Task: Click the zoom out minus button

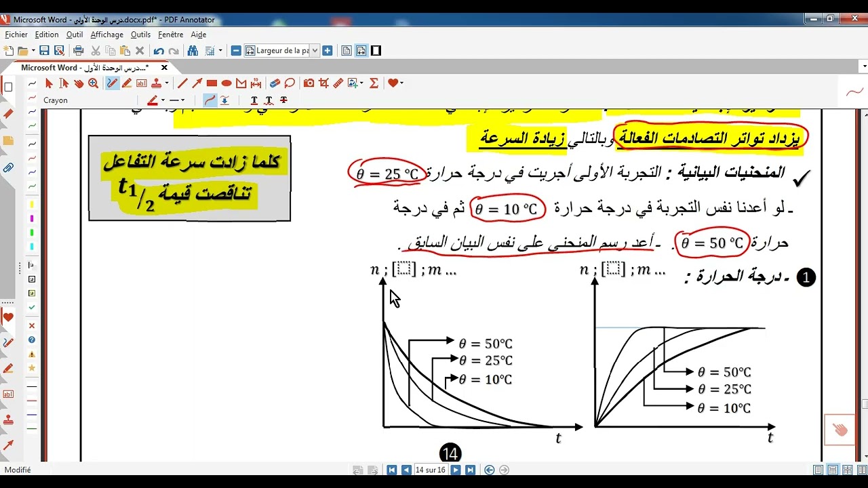Action: click(x=236, y=51)
